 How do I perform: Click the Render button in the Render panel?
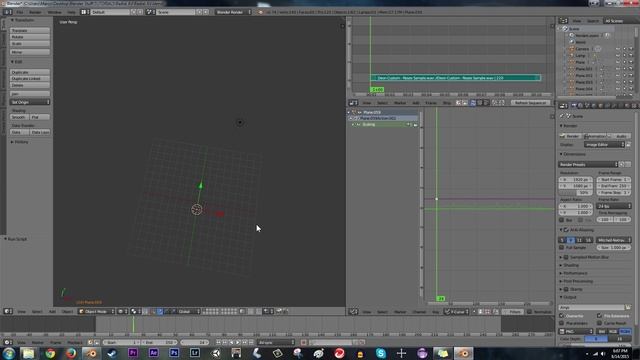(x=570, y=136)
